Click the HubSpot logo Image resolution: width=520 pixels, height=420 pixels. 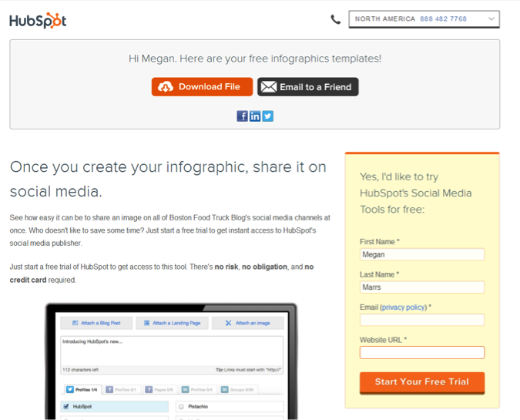pos(38,21)
